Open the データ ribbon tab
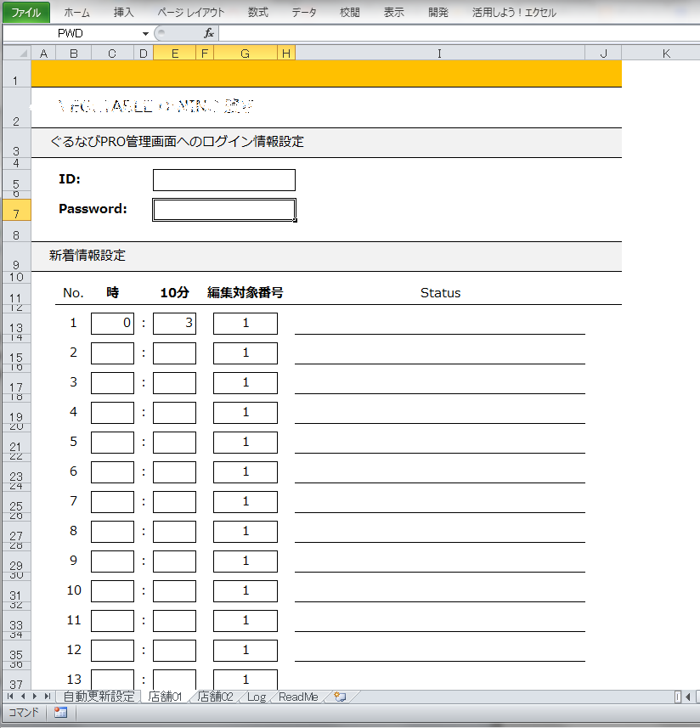Screen dimensions: 700x728 point(304,13)
